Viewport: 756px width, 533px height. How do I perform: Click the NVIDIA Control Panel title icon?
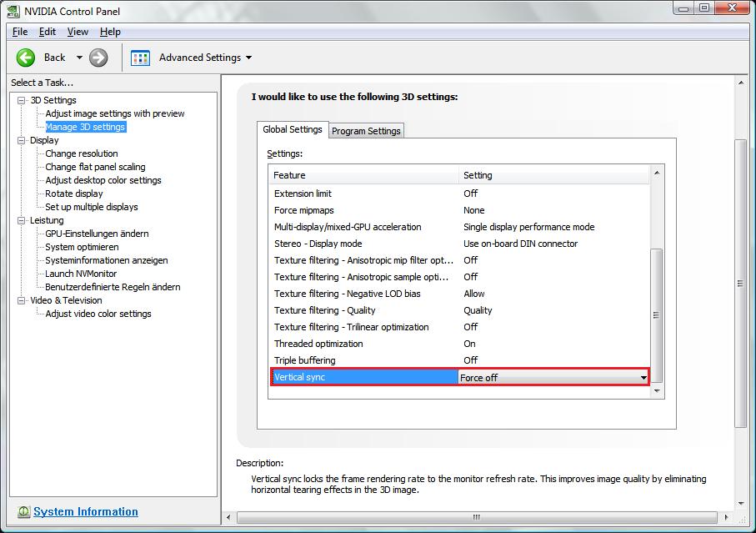(13, 11)
